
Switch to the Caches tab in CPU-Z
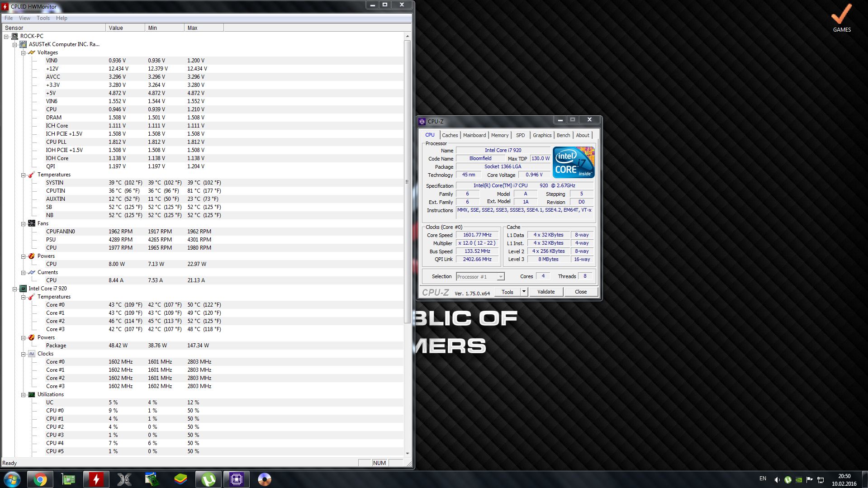tap(450, 135)
